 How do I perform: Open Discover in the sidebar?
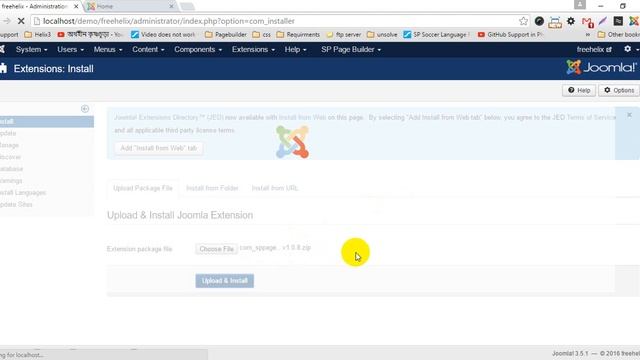point(10,157)
